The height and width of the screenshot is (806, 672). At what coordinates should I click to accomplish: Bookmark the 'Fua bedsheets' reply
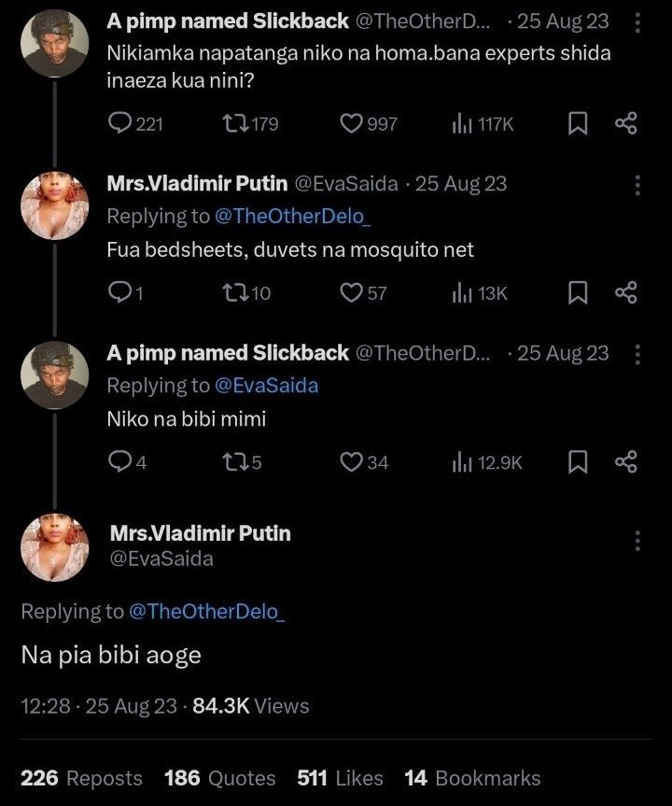578,293
